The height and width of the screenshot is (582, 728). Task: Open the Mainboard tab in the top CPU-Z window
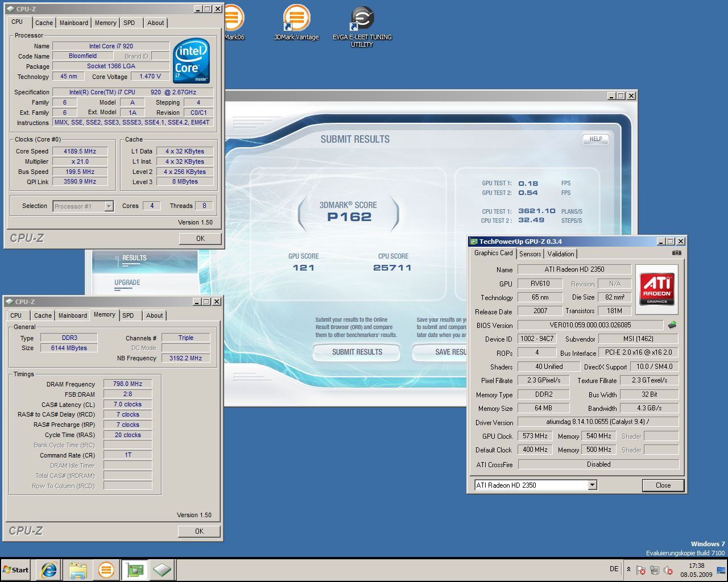[x=74, y=23]
